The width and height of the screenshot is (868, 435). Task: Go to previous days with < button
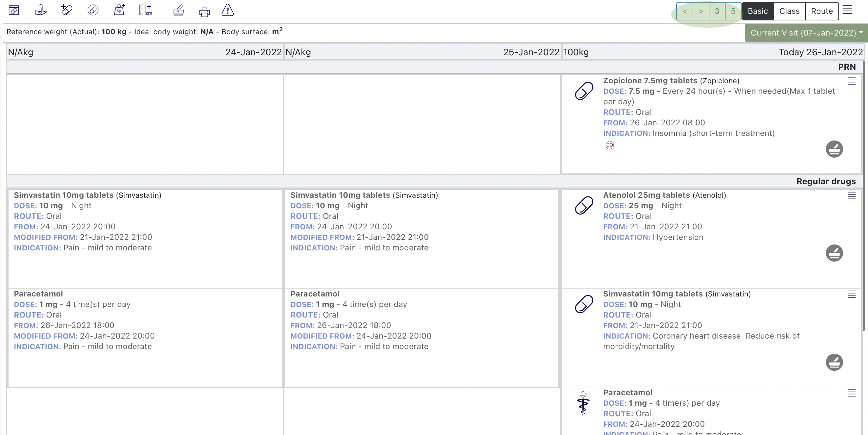[x=684, y=11]
